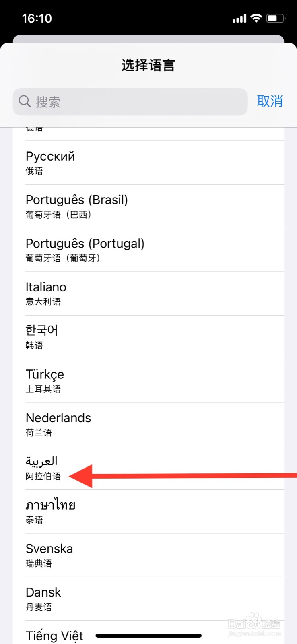Screen dimensions: 297x644
Task: Select Thai 泰语 language entry
Action: coord(155,512)
